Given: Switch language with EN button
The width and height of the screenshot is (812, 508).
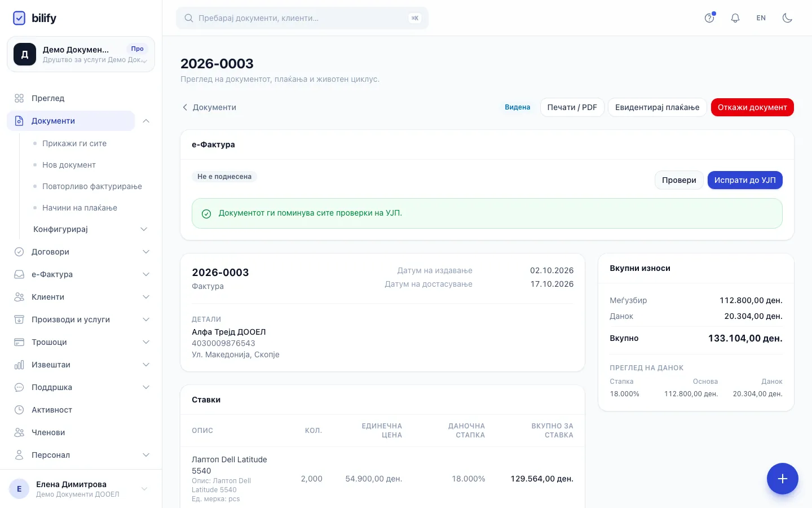Looking at the screenshot, I should (x=761, y=18).
